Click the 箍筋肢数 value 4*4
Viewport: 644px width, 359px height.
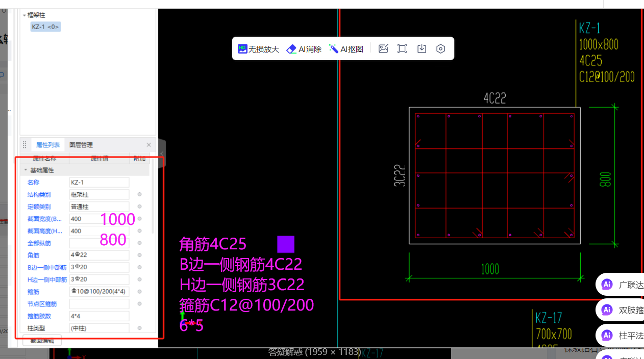tap(99, 316)
